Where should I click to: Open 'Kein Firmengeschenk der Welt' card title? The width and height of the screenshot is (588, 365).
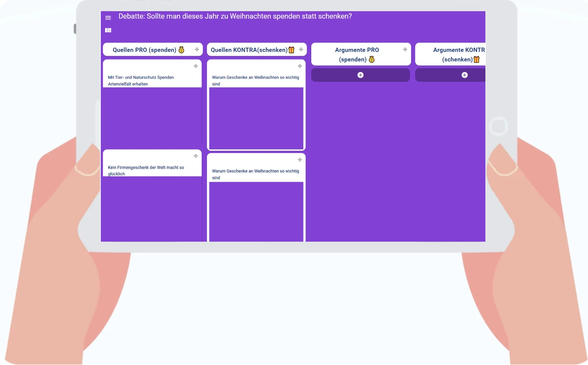[146, 170]
